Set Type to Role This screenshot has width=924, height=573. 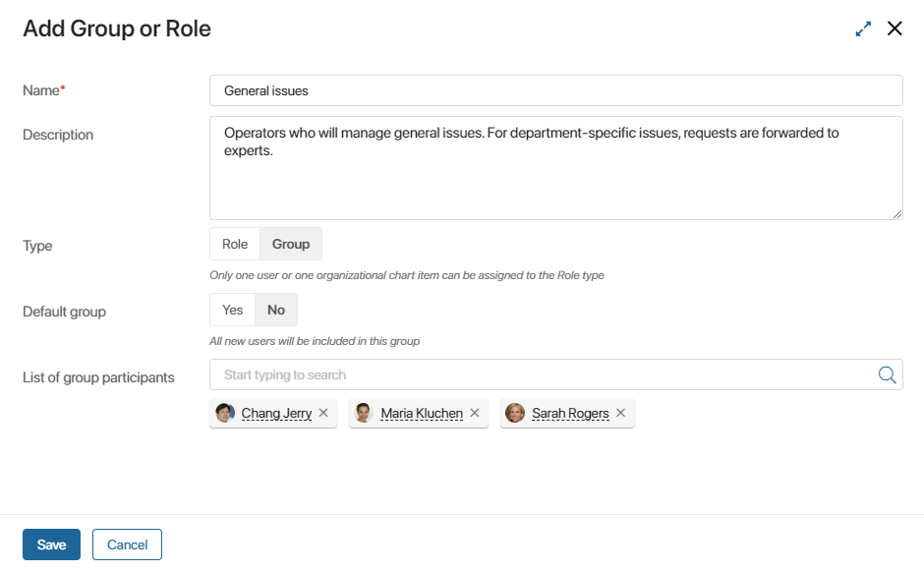(235, 244)
